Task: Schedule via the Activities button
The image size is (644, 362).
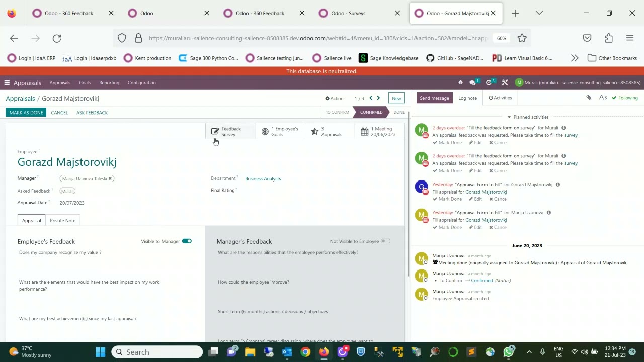Action: coord(500,98)
